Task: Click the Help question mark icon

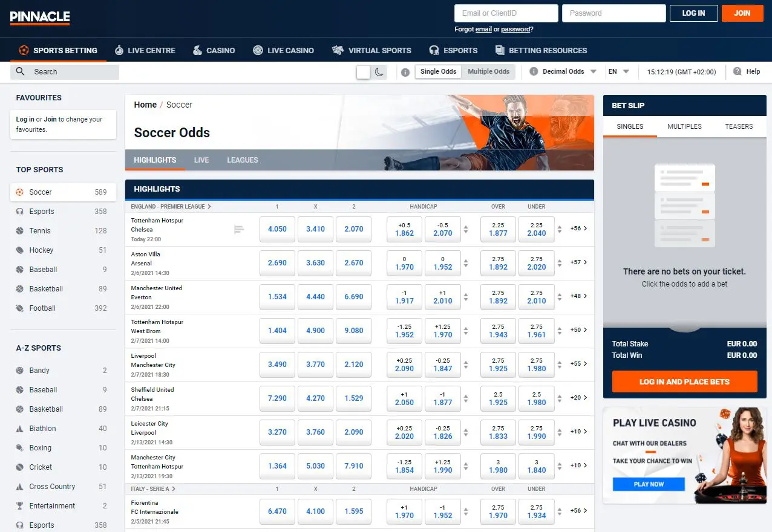Action: [737, 71]
